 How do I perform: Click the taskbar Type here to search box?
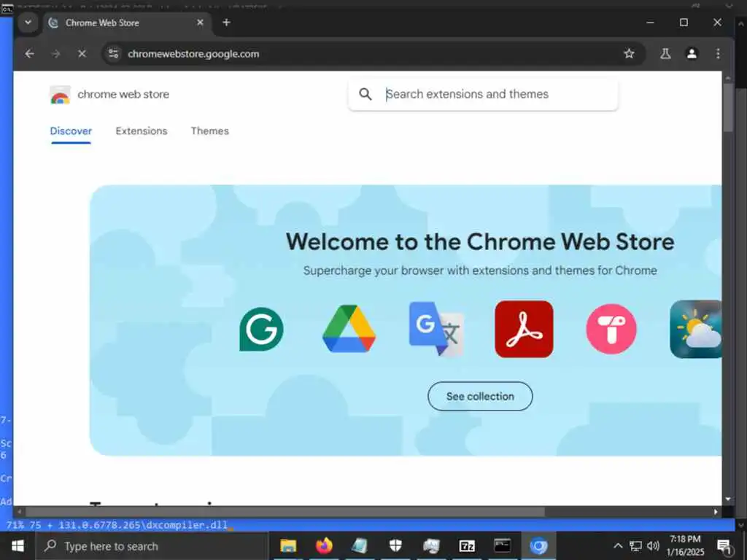click(152, 546)
